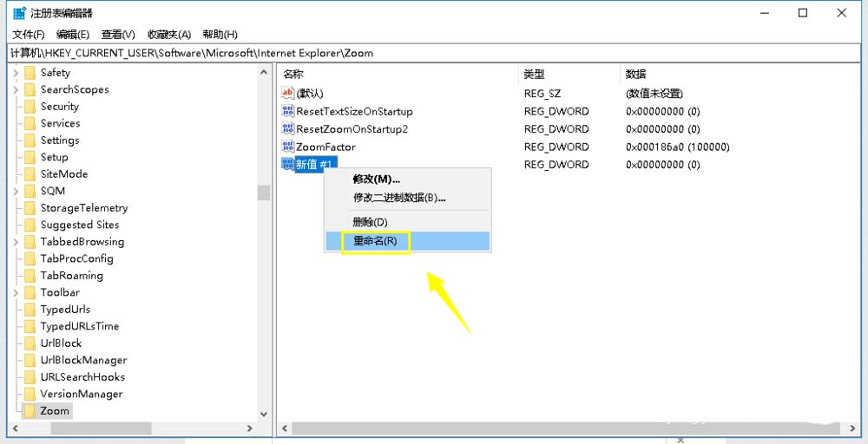Click the Services folder icon
The image size is (868, 444).
point(30,123)
